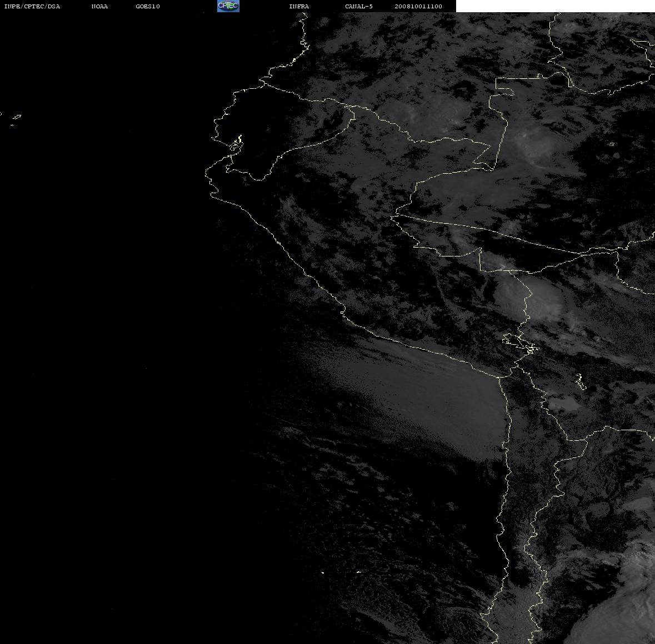Click the CPTEC logo in the header
The image size is (655, 644).
(228, 6)
